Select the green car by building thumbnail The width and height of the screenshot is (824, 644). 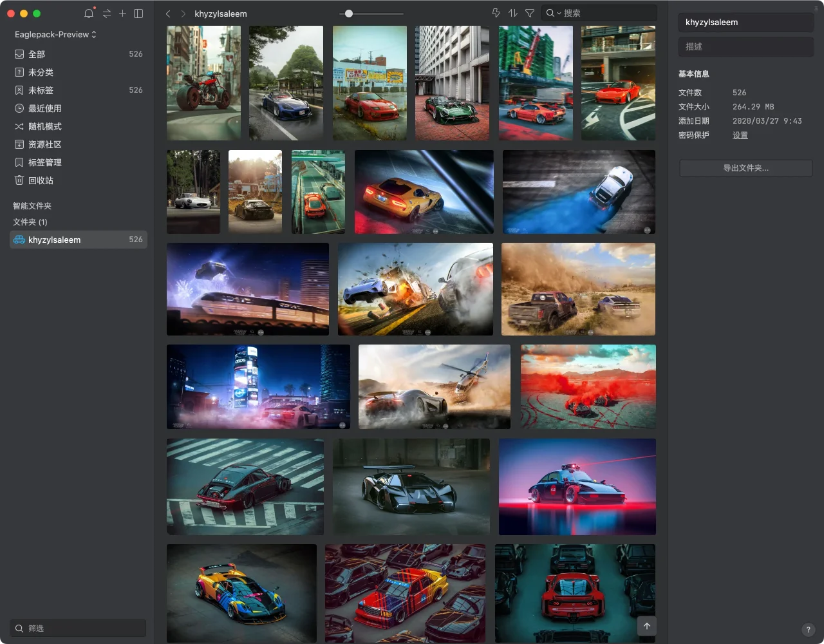pos(452,83)
